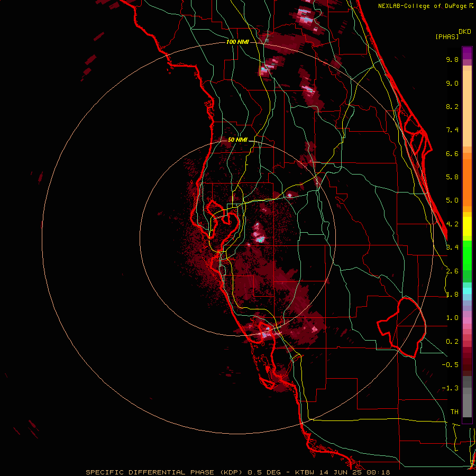
Task: Click the 9.8 value on the color scale
Action: click(x=452, y=59)
